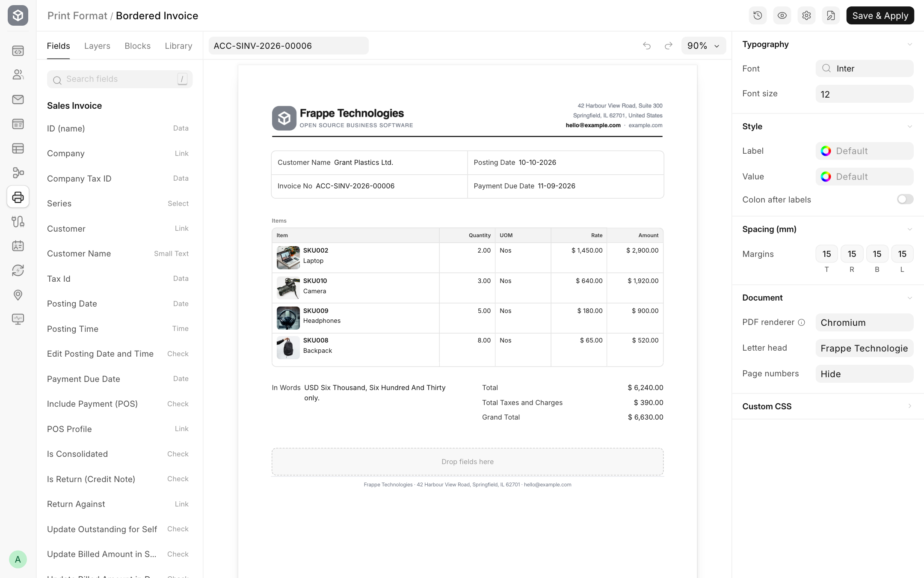Redo the last change
924x578 pixels.
[669, 46]
